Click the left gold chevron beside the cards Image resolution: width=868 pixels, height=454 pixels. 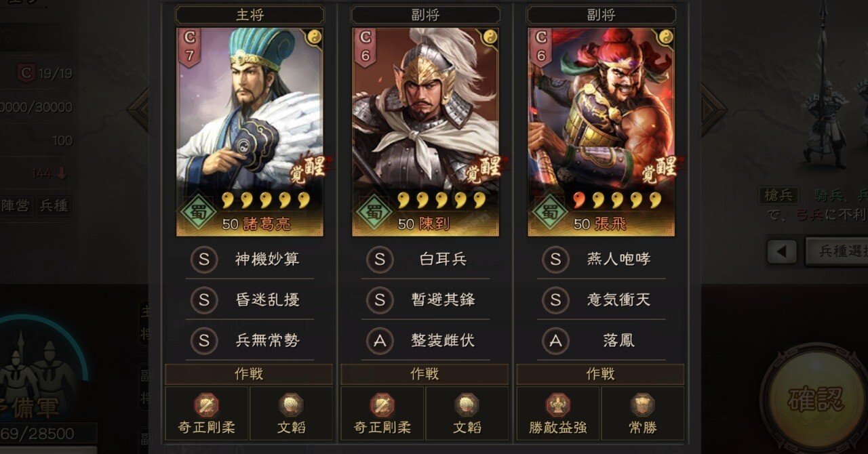click(x=140, y=108)
